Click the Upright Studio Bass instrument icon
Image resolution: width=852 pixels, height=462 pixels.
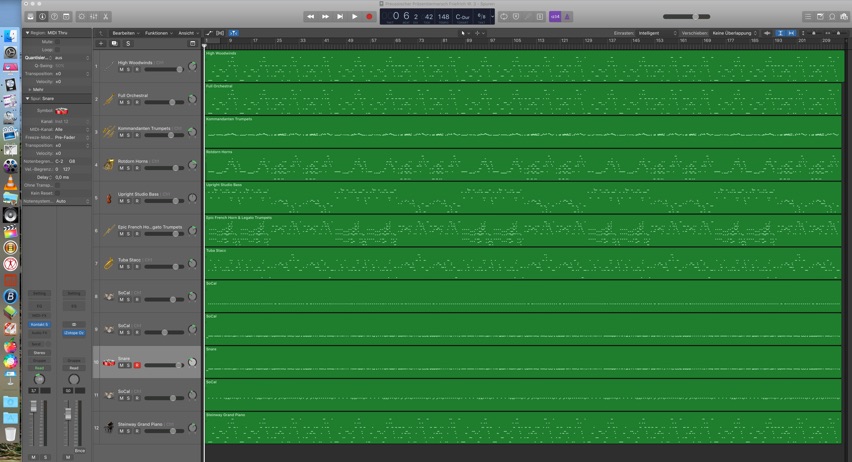tap(109, 198)
